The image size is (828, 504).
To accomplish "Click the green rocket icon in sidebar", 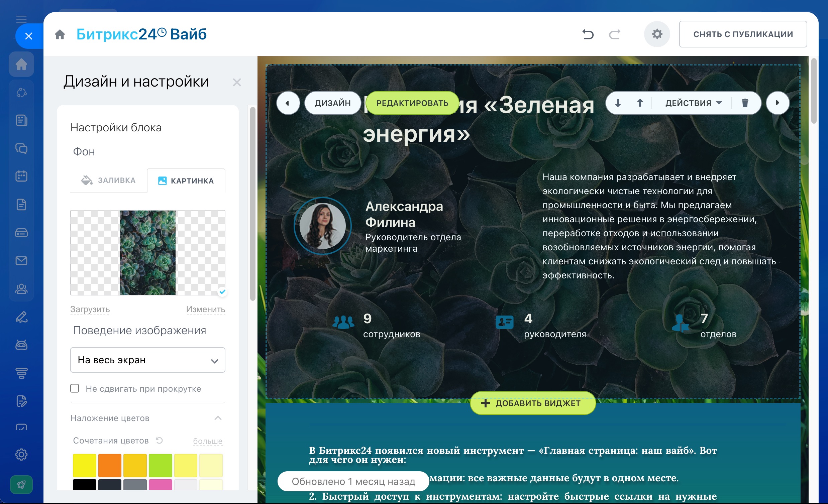I will pyautogui.click(x=21, y=485).
